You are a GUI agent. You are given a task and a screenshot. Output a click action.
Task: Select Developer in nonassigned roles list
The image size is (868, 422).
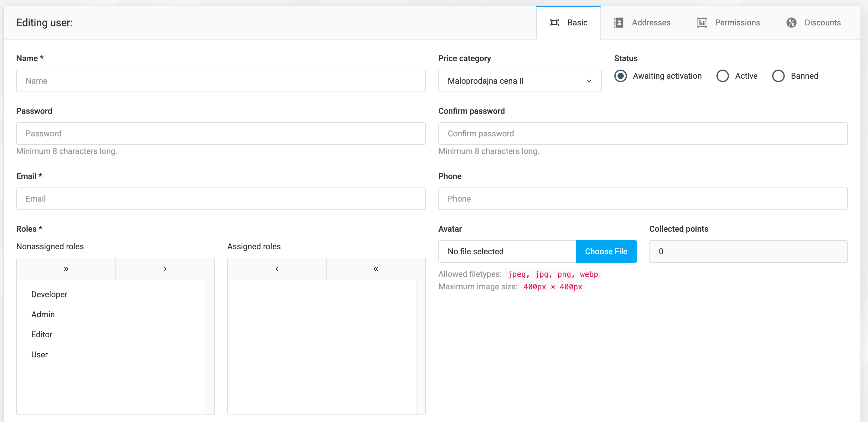click(x=49, y=294)
